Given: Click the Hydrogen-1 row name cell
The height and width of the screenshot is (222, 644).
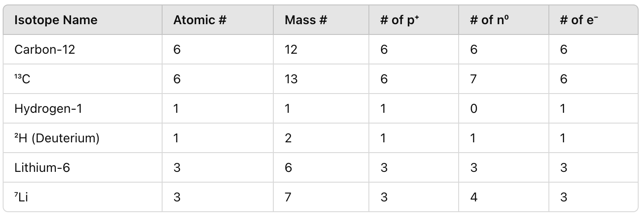Looking at the screenshot, I should (83, 108).
